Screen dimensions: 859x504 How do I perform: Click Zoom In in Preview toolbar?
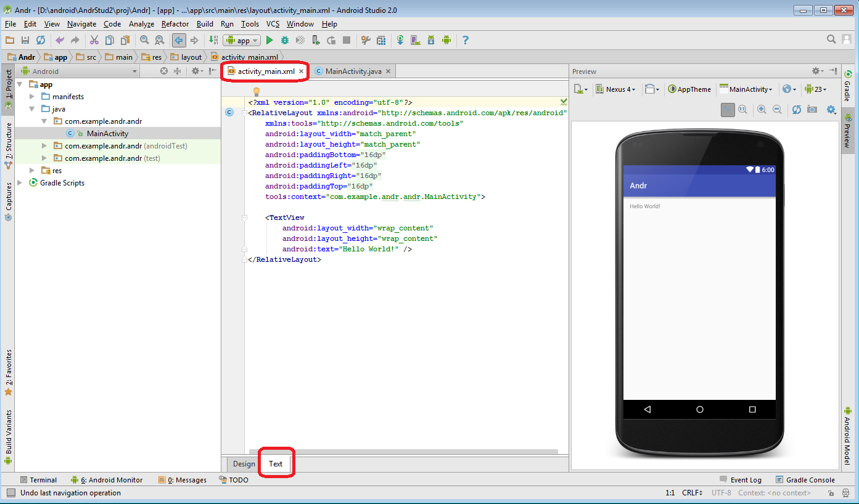(762, 109)
